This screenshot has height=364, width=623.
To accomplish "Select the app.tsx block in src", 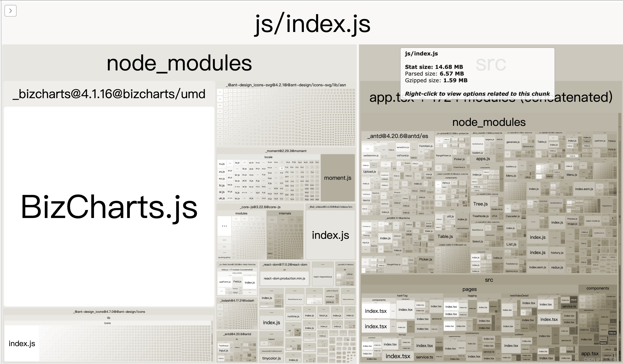I will click(x=590, y=353).
